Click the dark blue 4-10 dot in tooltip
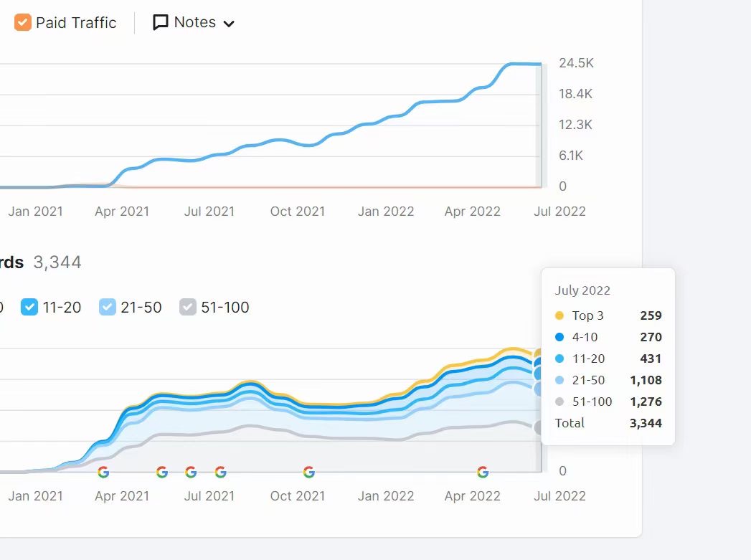 point(559,337)
